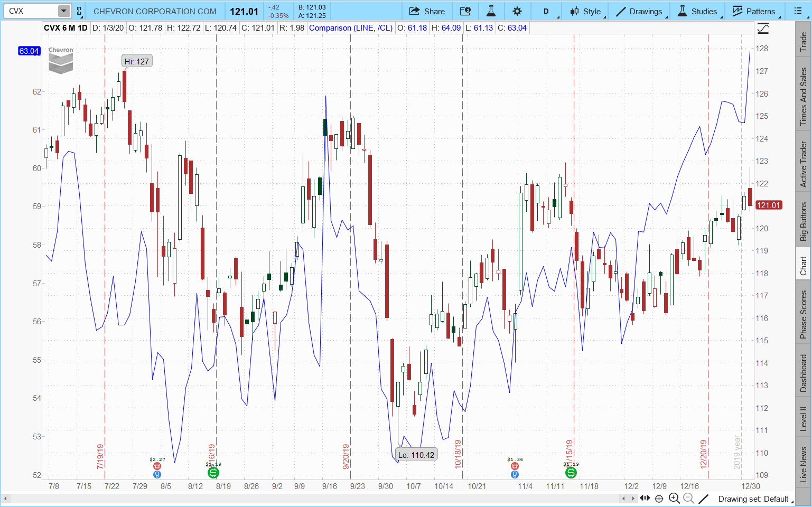Screen dimensions: 812x507
Task: Open the Studies dropdown menu
Action: coord(697,11)
